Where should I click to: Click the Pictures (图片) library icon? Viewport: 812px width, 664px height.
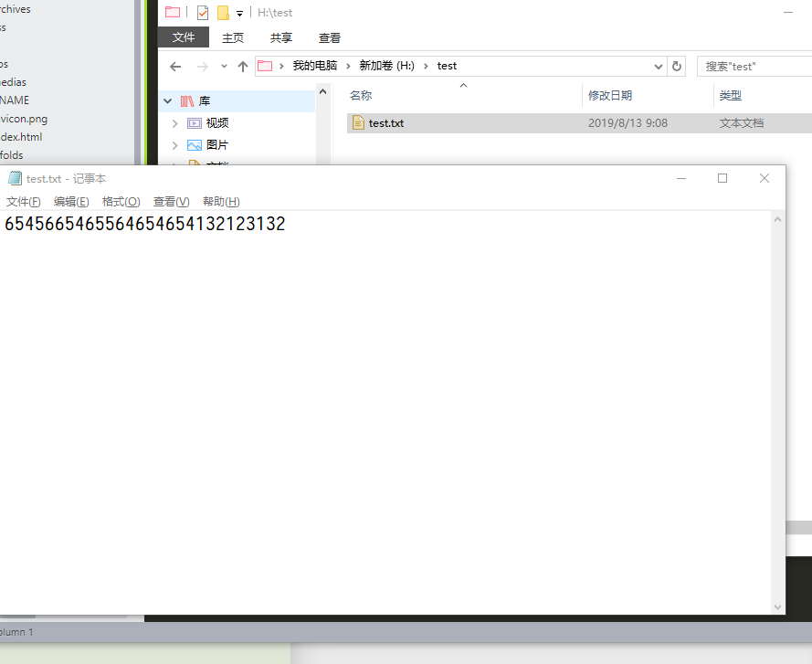click(195, 145)
